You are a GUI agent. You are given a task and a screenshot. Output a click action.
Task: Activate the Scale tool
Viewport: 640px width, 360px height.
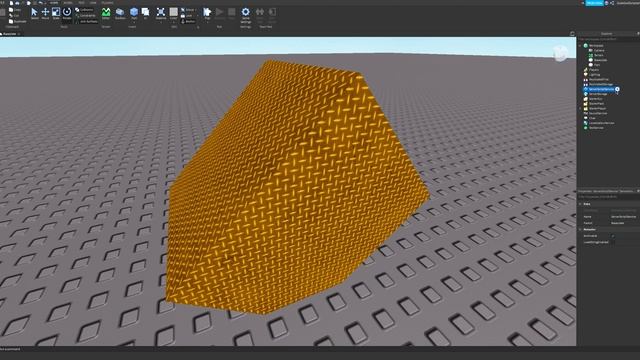pyautogui.click(x=56, y=13)
